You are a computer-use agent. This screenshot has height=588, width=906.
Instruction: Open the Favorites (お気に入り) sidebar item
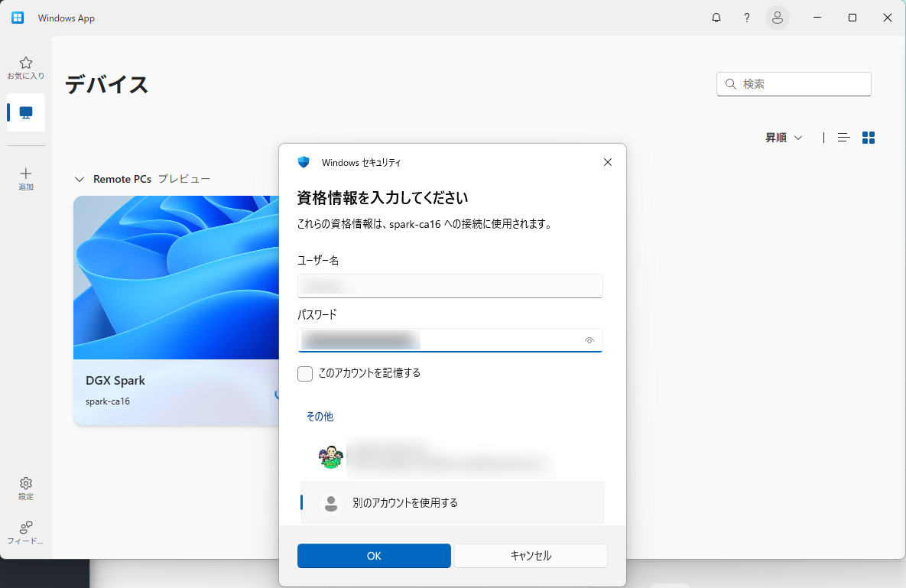coord(25,67)
